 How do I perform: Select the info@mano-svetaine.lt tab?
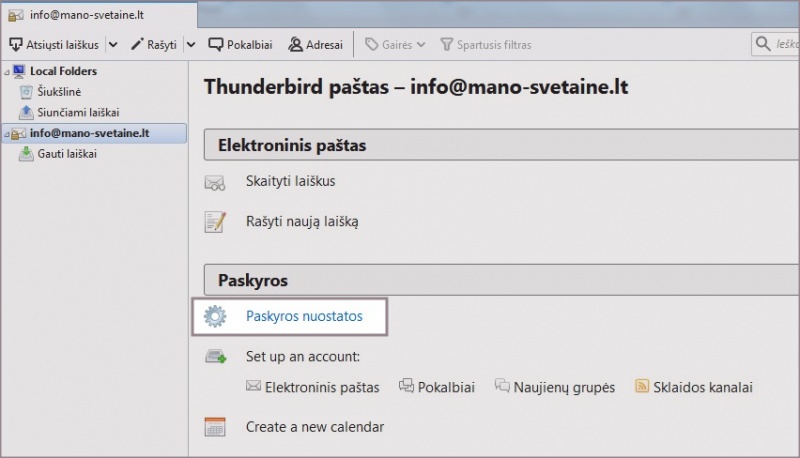pyautogui.click(x=99, y=15)
